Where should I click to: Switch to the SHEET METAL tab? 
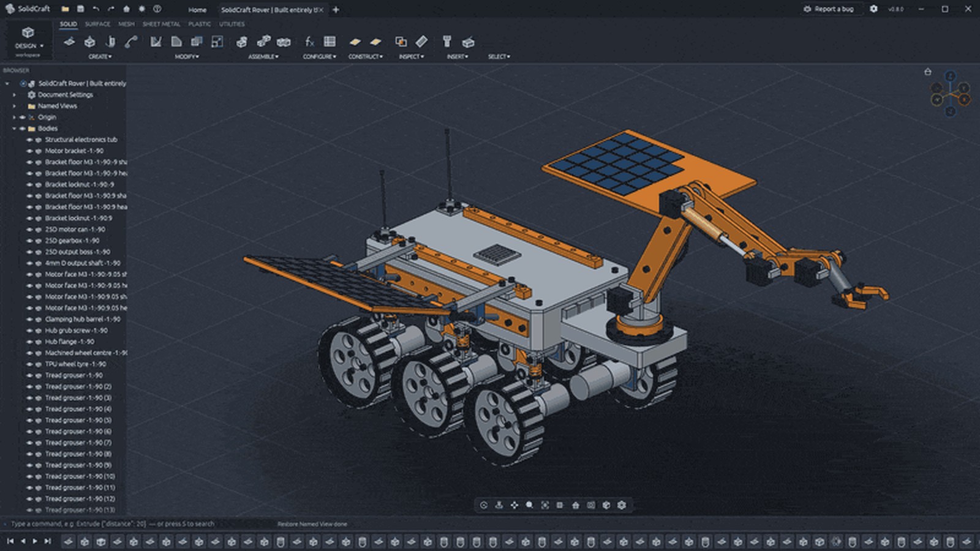tap(161, 24)
